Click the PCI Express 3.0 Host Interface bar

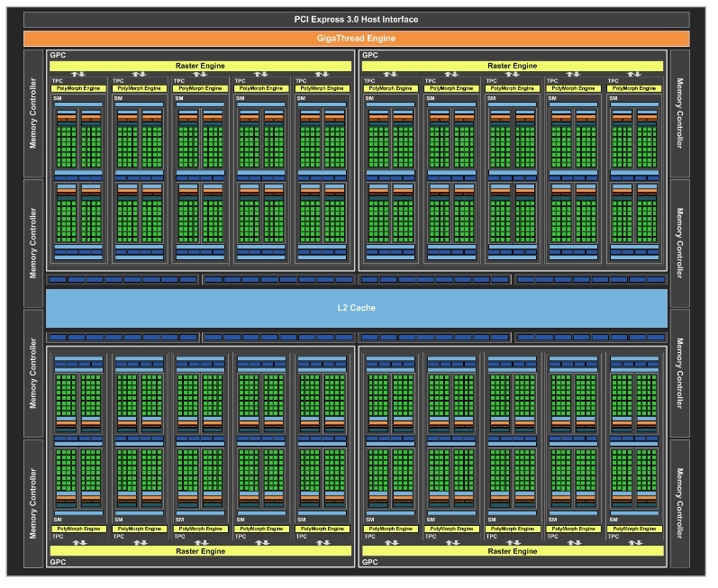[x=356, y=20]
